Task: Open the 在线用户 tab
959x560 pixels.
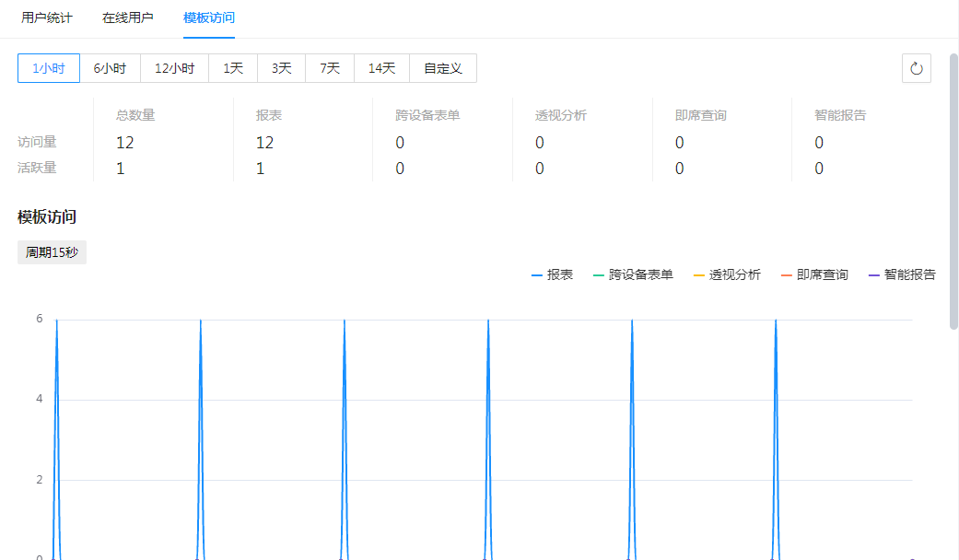Action: pyautogui.click(x=128, y=17)
